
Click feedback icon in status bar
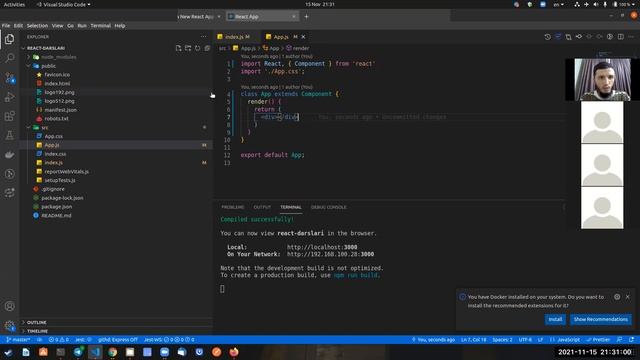tap(620, 340)
